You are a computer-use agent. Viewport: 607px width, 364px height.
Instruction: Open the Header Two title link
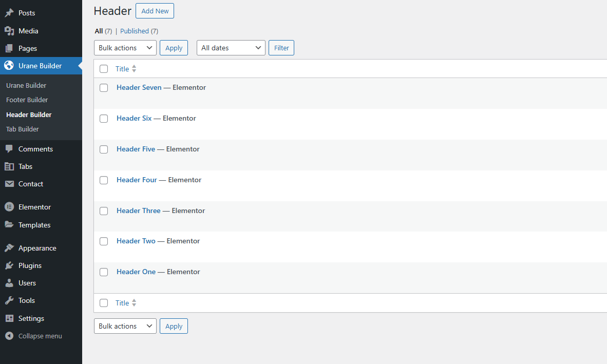tap(136, 241)
